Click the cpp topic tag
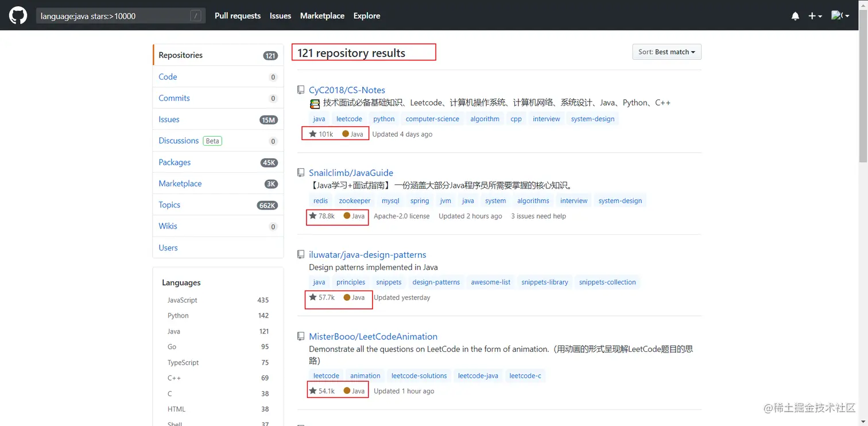 point(516,119)
